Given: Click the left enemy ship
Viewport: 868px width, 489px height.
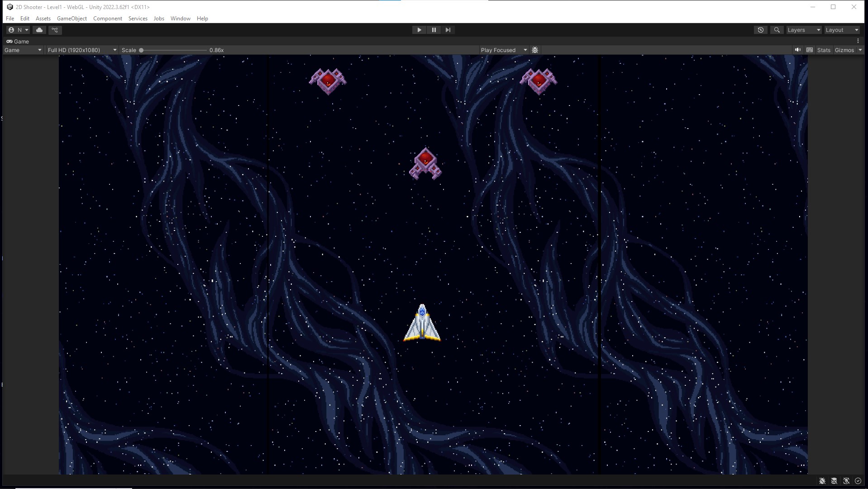Looking at the screenshot, I should [328, 81].
